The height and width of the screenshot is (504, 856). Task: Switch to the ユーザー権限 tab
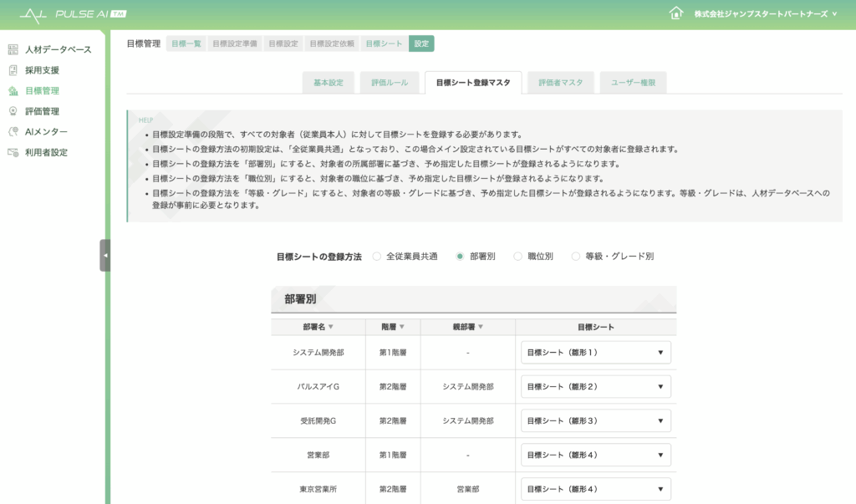coord(633,83)
